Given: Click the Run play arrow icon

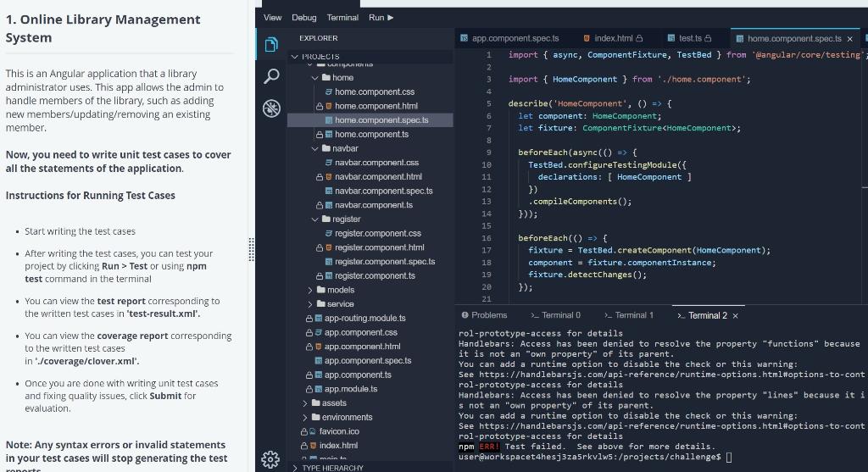Looking at the screenshot, I should [x=390, y=18].
